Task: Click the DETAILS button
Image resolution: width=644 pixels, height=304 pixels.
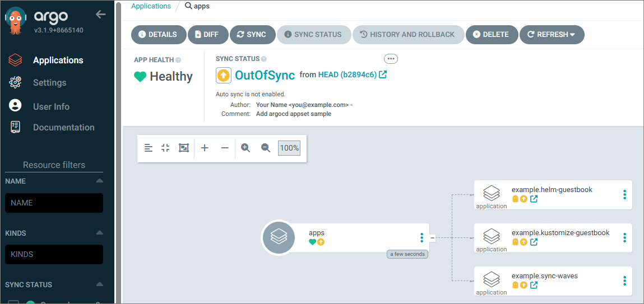Action: click(x=159, y=35)
